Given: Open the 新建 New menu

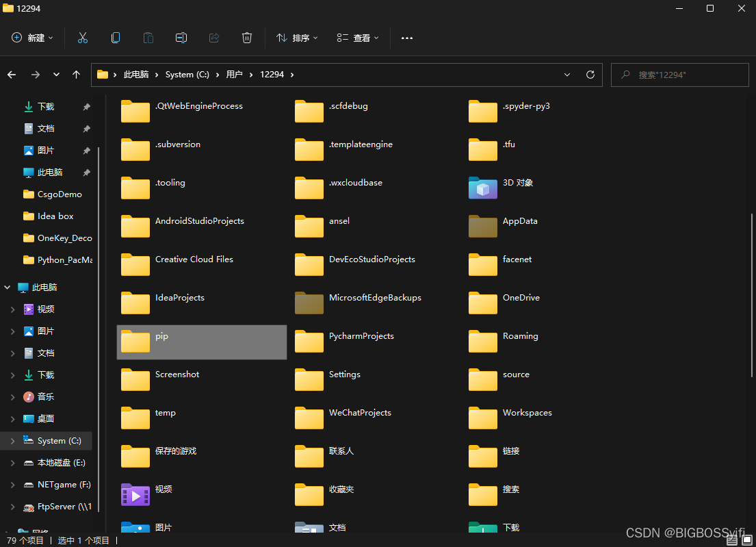Looking at the screenshot, I should tap(31, 38).
